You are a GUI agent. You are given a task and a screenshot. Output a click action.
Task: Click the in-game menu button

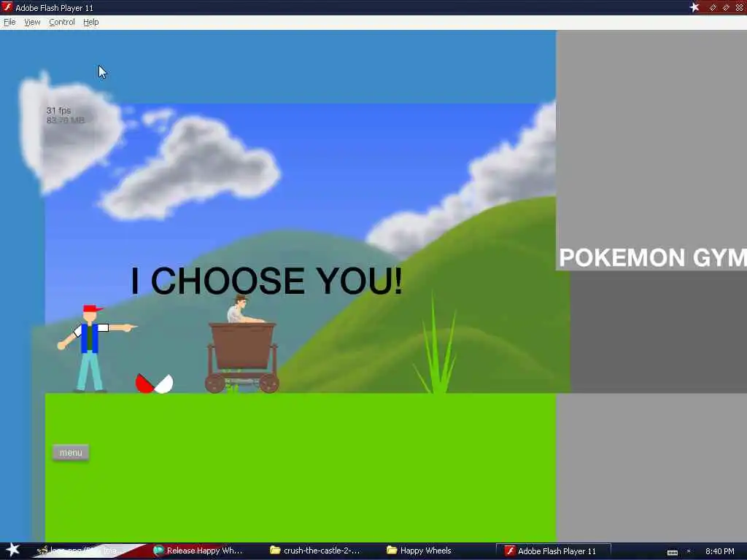[71, 452]
